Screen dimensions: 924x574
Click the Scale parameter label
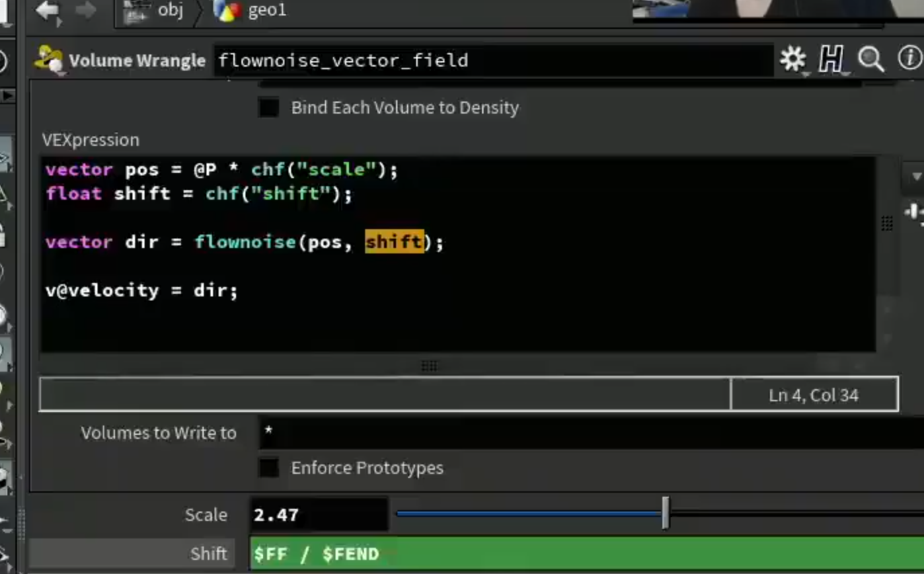point(206,515)
